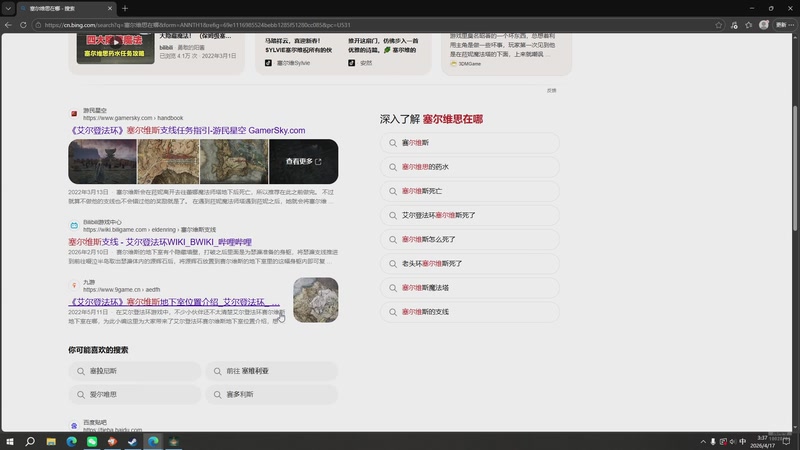The height and width of the screenshot is (450, 800).
Task: Open 塞尔维斯支线 BWIKI result link
Action: pyautogui.click(x=160, y=242)
